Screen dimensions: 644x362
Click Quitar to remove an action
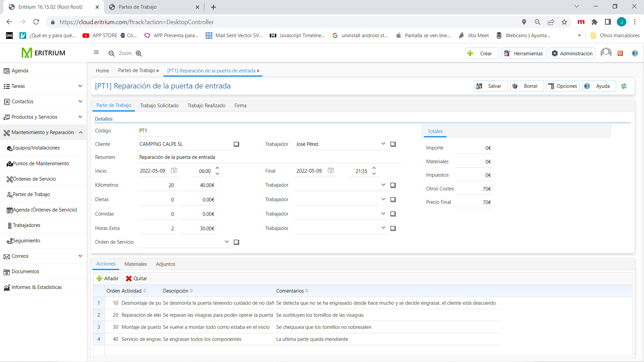click(136, 279)
